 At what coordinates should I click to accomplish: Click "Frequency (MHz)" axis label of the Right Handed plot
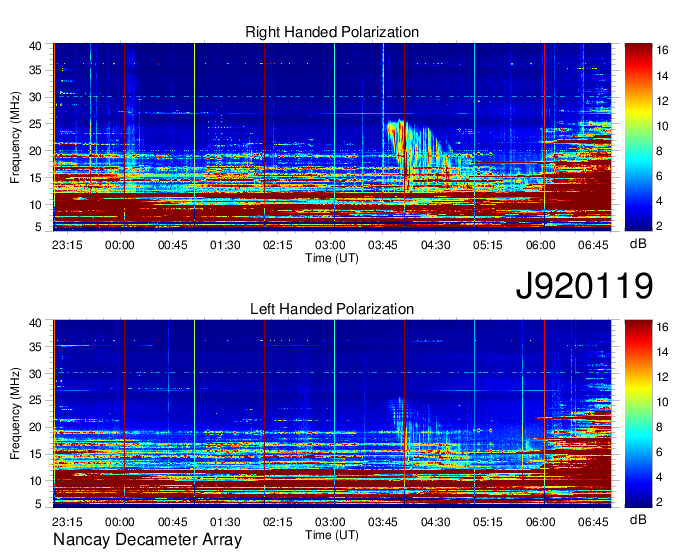(15, 137)
